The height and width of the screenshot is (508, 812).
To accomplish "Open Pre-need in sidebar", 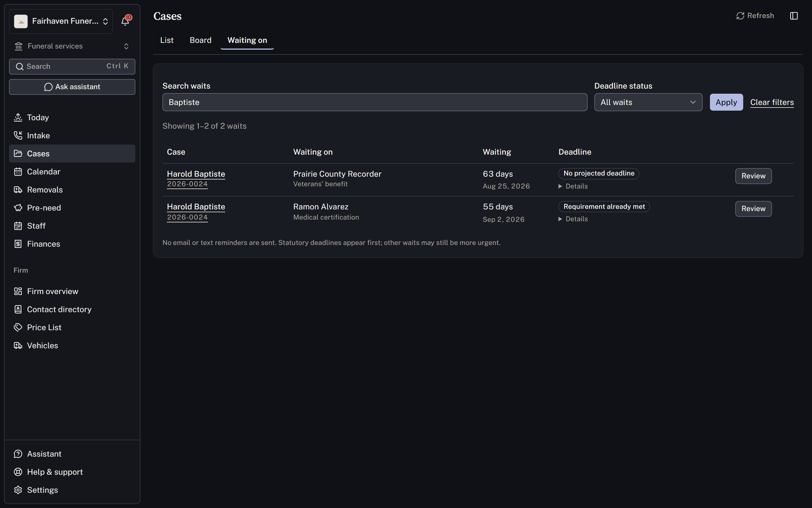I will (x=72, y=208).
